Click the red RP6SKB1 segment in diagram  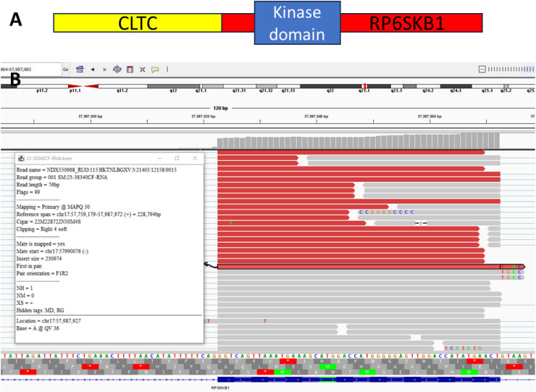(x=411, y=23)
